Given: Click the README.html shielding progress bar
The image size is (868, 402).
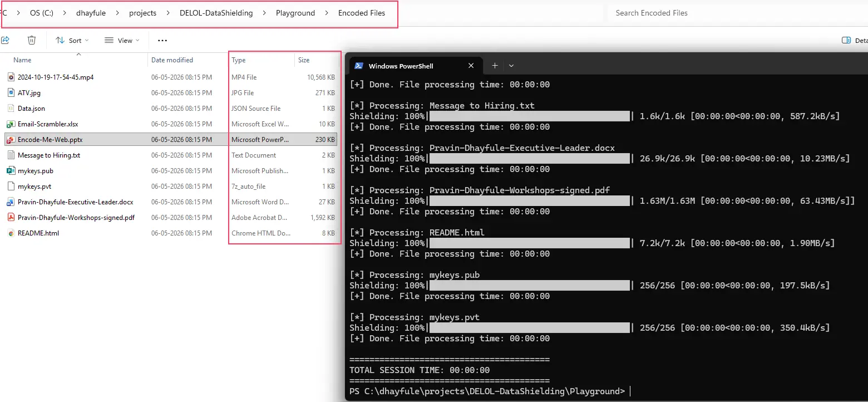Looking at the screenshot, I should pyautogui.click(x=529, y=243).
